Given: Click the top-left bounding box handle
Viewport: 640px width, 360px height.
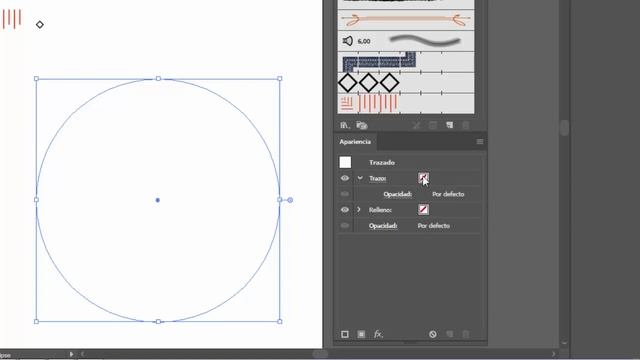Looking at the screenshot, I should pyautogui.click(x=36, y=78).
